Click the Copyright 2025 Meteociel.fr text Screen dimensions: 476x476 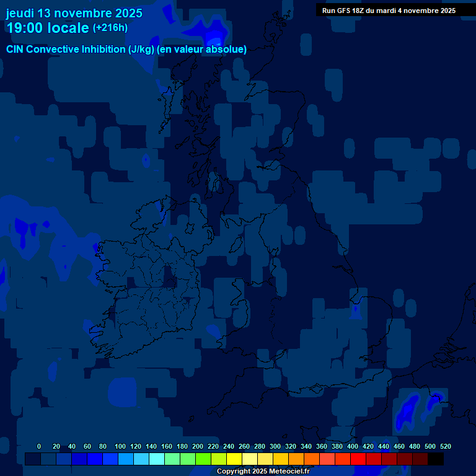[263, 471]
